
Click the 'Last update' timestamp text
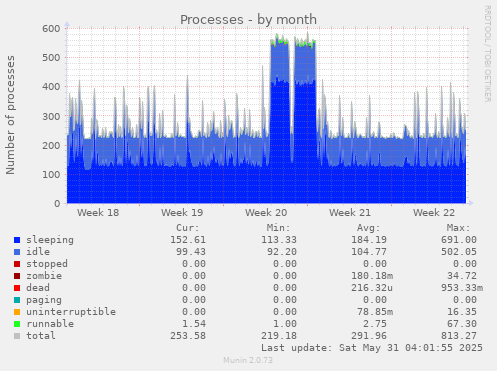372,348
